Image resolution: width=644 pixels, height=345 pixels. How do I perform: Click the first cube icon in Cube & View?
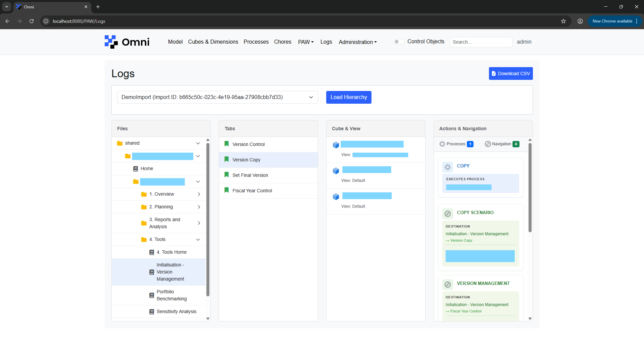[336, 145]
